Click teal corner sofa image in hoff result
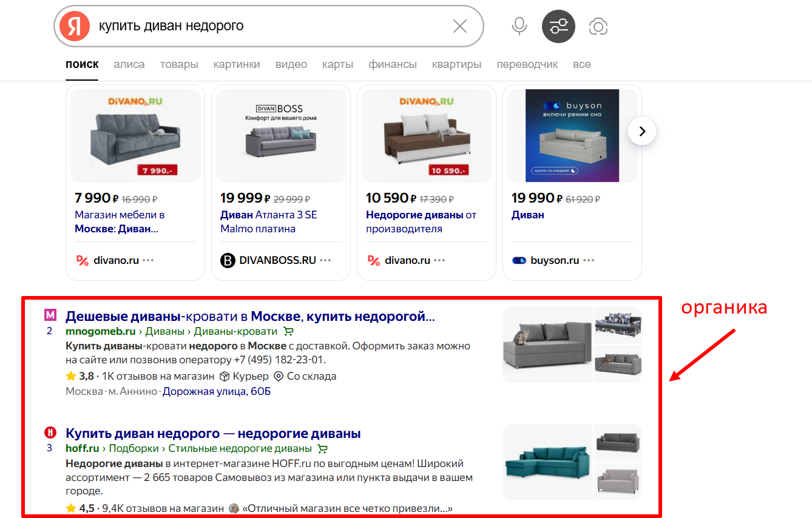The width and height of the screenshot is (812, 518). point(547,462)
